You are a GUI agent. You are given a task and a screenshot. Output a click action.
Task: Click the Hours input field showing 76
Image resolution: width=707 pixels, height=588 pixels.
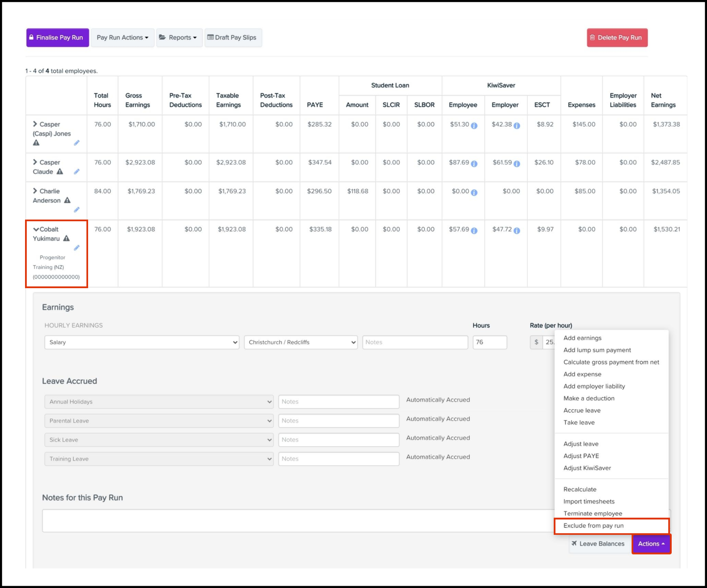[x=489, y=342]
